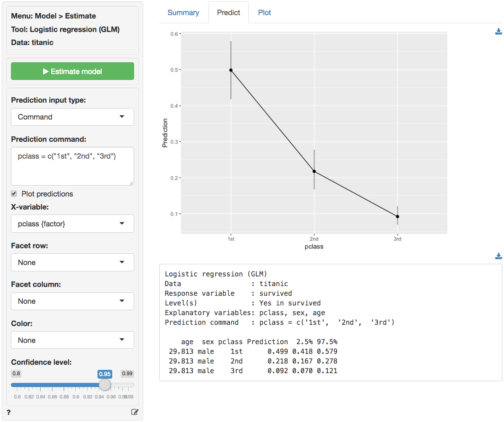Select the Predict tab
504x422 pixels.
point(228,13)
